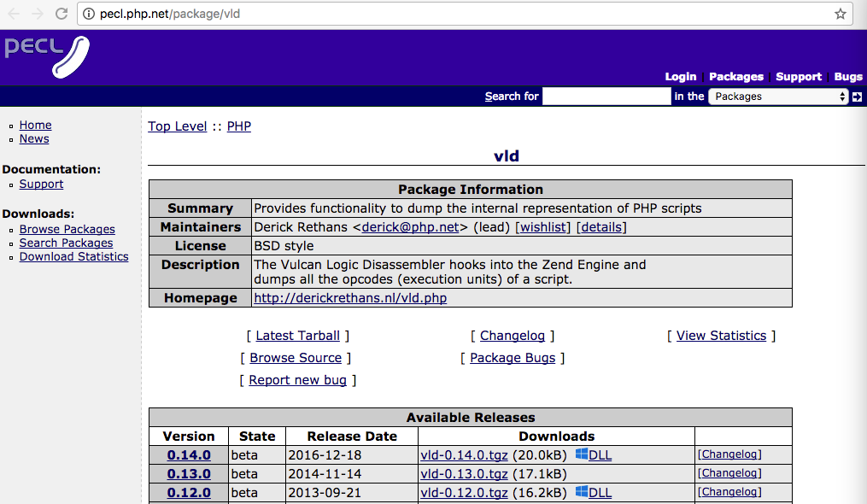This screenshot has height=504, width=867.
Task: Open Download Statistics link
Action: [x=74, y=257]
